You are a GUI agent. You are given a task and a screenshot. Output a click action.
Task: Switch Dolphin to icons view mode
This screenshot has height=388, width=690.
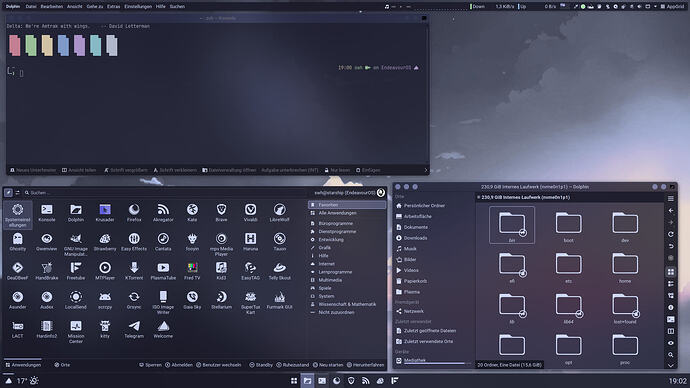(x=671, y=272)
